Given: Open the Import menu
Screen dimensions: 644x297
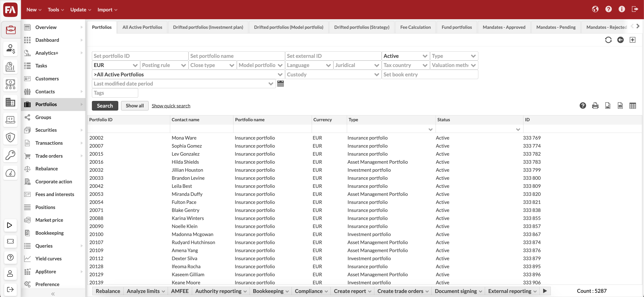Looking at the screenshot, I should [107, 9].
